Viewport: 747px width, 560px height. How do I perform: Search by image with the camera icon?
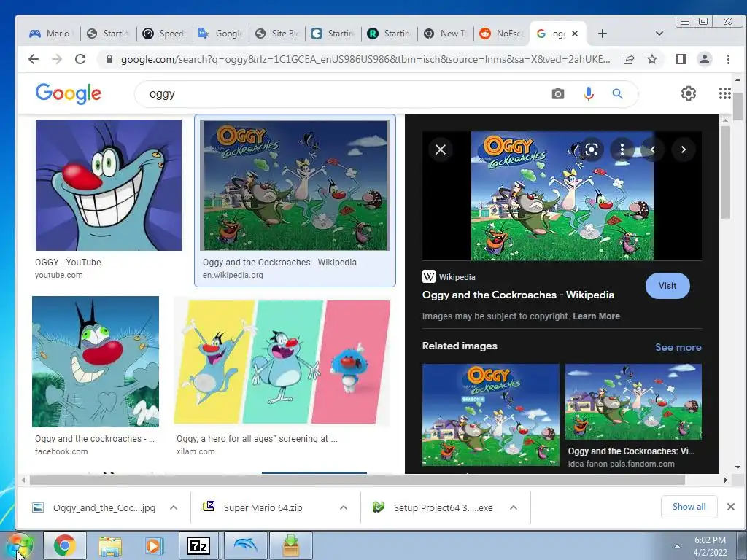click(x=558, y=94)
